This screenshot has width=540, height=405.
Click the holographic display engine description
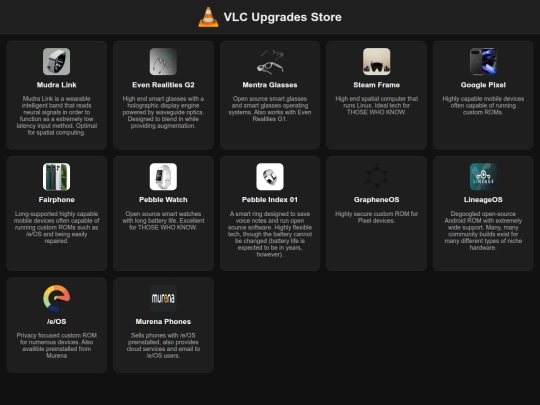[x=163, y=112]
